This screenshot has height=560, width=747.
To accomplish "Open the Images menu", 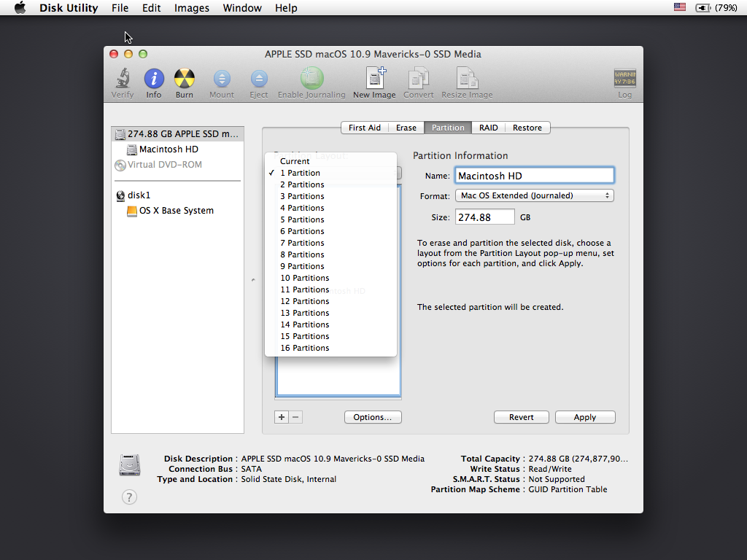I will click(192, 7).
